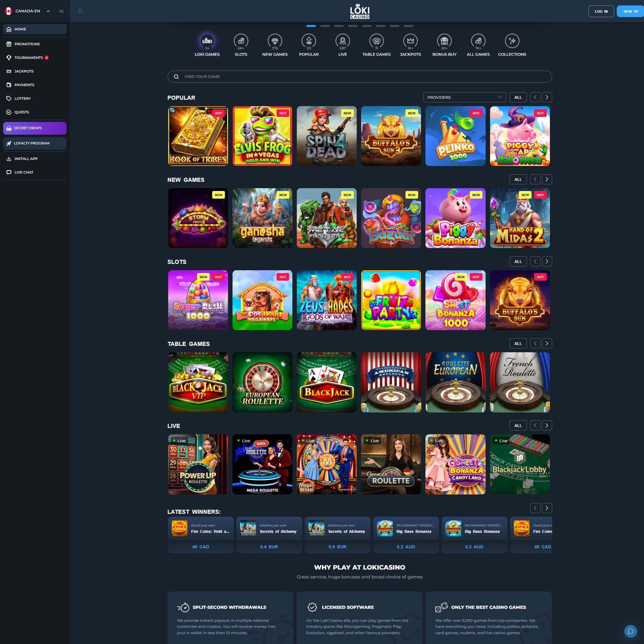Open the Loki Games category icon
644x644 pixels.
tap(207, 41)
